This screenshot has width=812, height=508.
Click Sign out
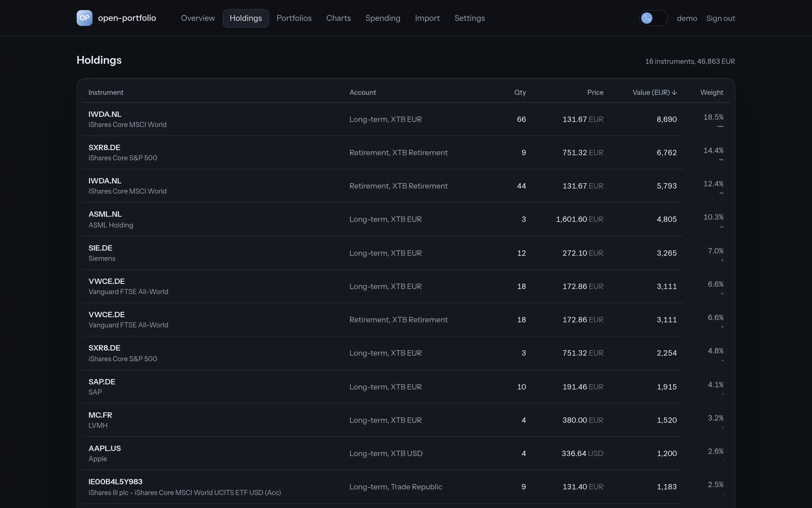point(720,18)
